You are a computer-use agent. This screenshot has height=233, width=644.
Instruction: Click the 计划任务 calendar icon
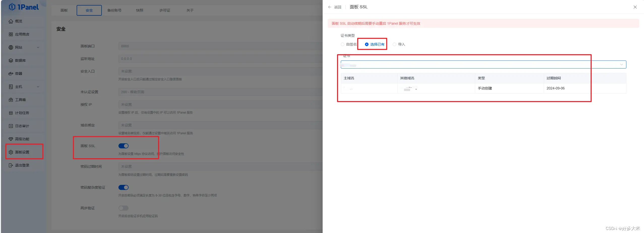click(x=11, y=113)
